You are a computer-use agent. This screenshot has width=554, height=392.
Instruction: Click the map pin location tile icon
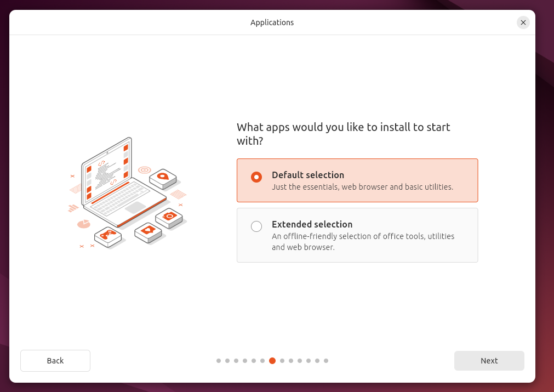(163, 178)
